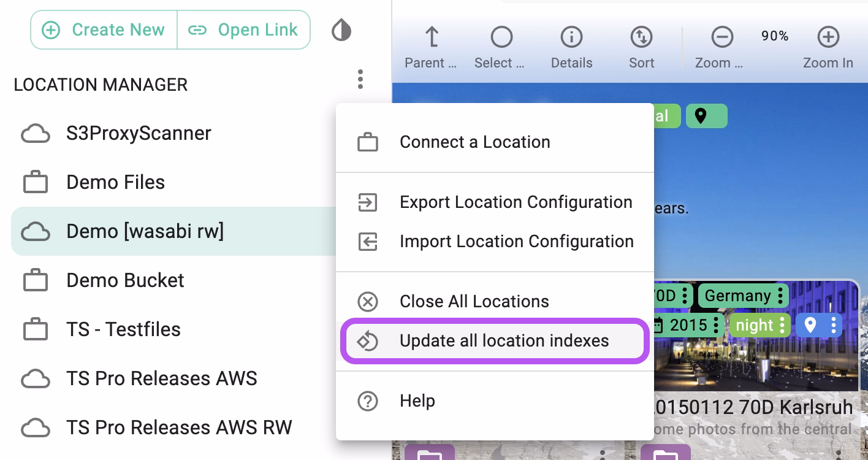Viewport: 868px width, 460px height.
Task: Click the contrast theme droplet icon
Action: (341, 29)
